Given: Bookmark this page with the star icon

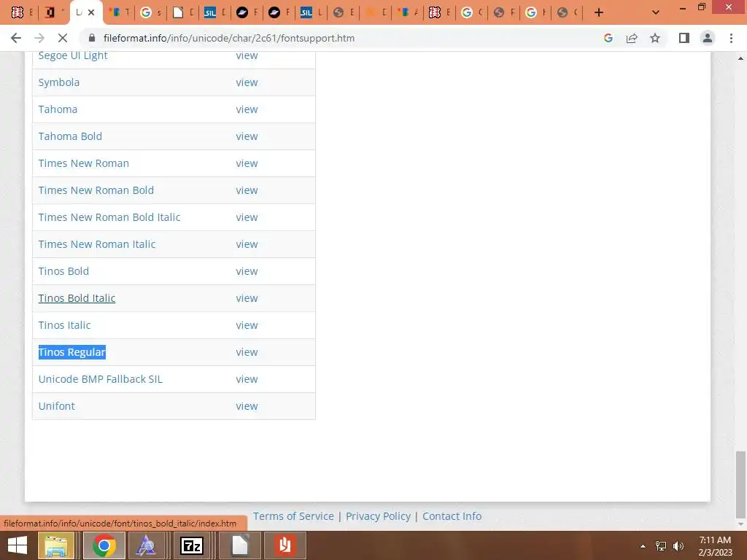Looking at the screenshot, I should 655,38.
